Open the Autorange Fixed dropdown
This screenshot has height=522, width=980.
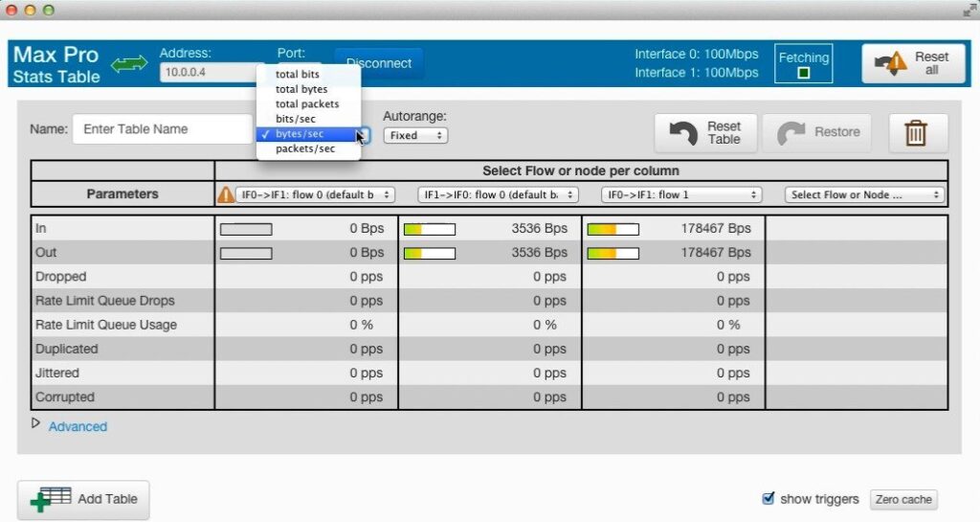415,136
